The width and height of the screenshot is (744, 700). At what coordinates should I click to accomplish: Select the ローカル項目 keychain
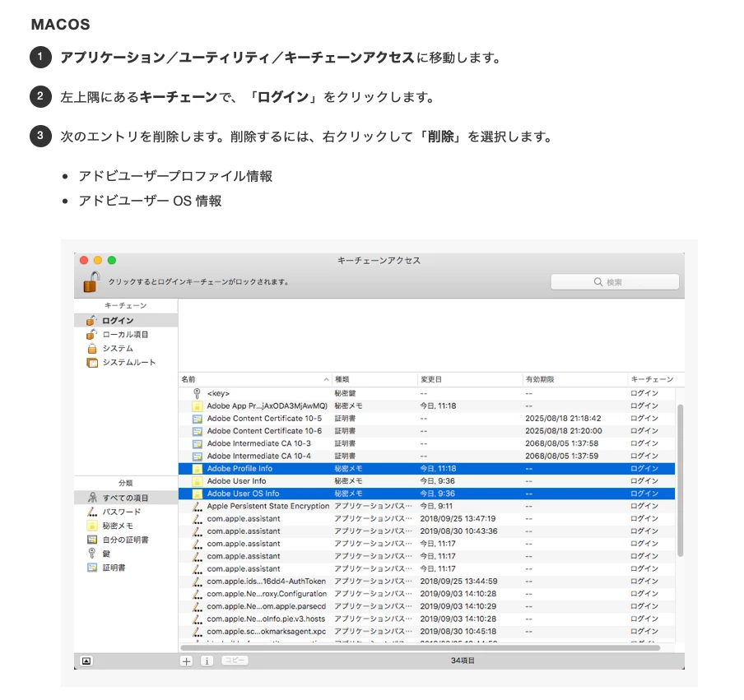click(x=126, y=334)
